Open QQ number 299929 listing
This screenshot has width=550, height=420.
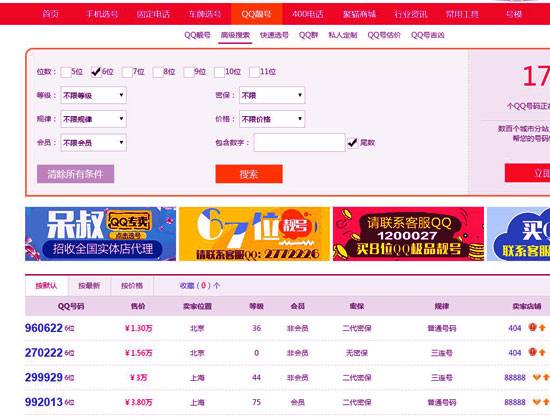[44, 378]
